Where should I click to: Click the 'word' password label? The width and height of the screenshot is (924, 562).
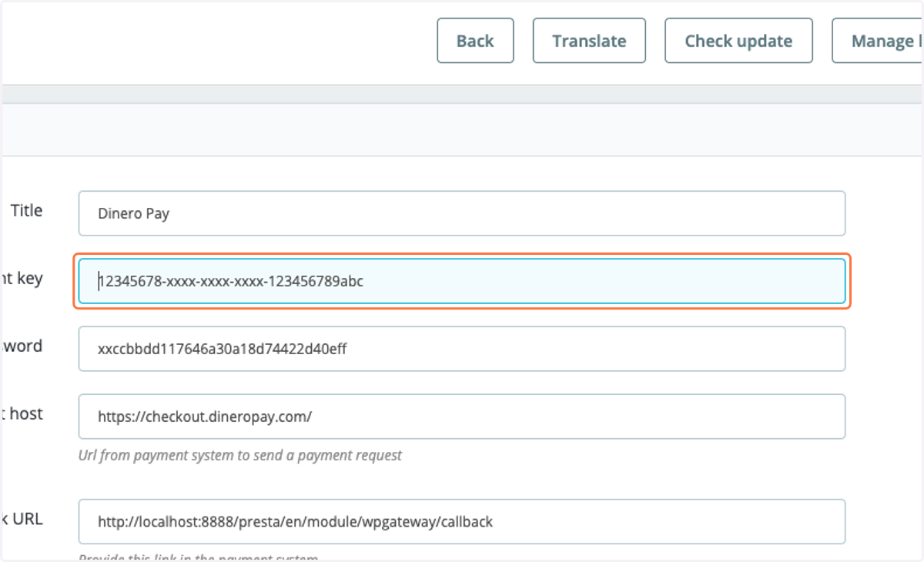click(22, 346)
